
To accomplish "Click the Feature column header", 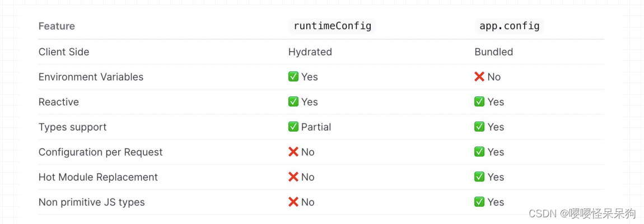I will click(57, 26).
